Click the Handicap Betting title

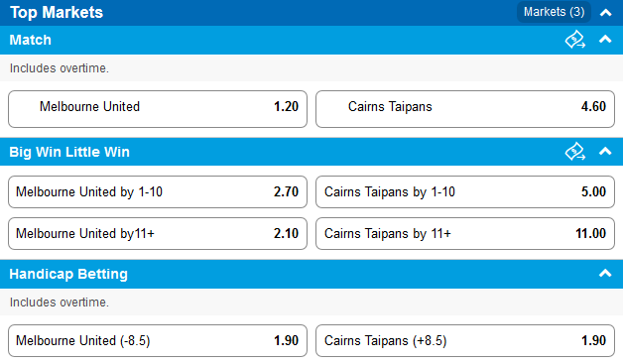click(x=68, y=274)
